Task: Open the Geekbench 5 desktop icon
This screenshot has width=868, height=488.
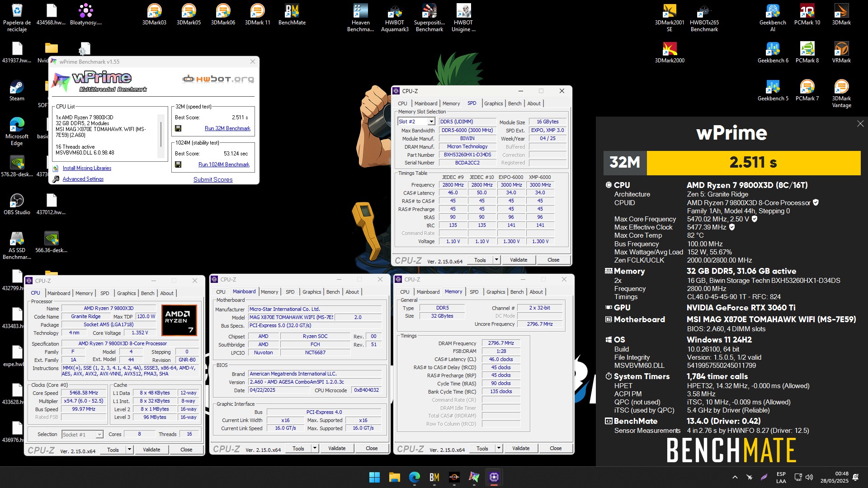Action: [x=773, y=90]
